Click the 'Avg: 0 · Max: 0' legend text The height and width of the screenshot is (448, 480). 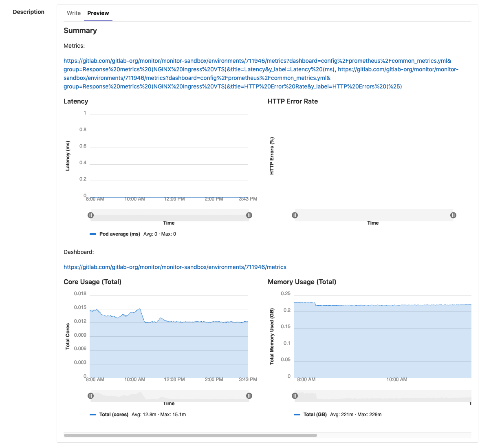point(160,234)
